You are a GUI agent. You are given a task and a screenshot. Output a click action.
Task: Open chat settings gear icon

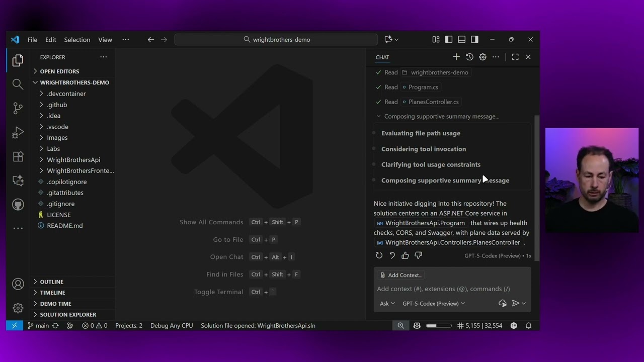click(482, 57)
